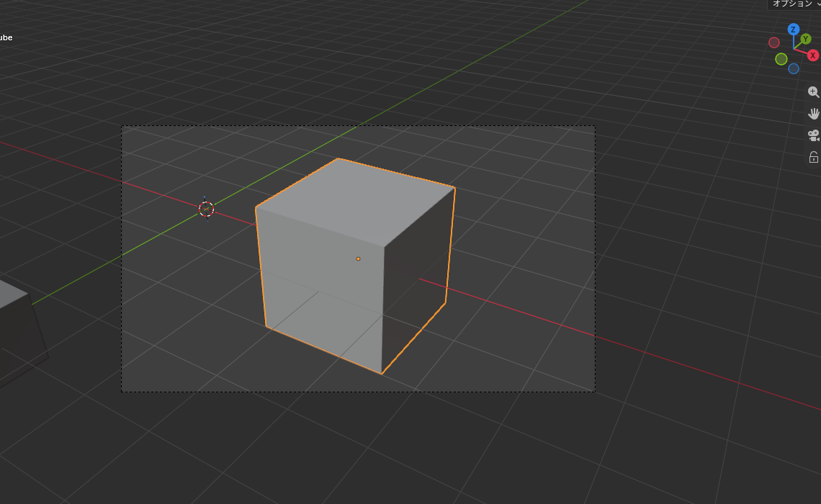The height and width of the screenshot is (504, 821).
Task: Click the 3D cursor crosshair
Action: pyautogui.click(x=206, y=209)
